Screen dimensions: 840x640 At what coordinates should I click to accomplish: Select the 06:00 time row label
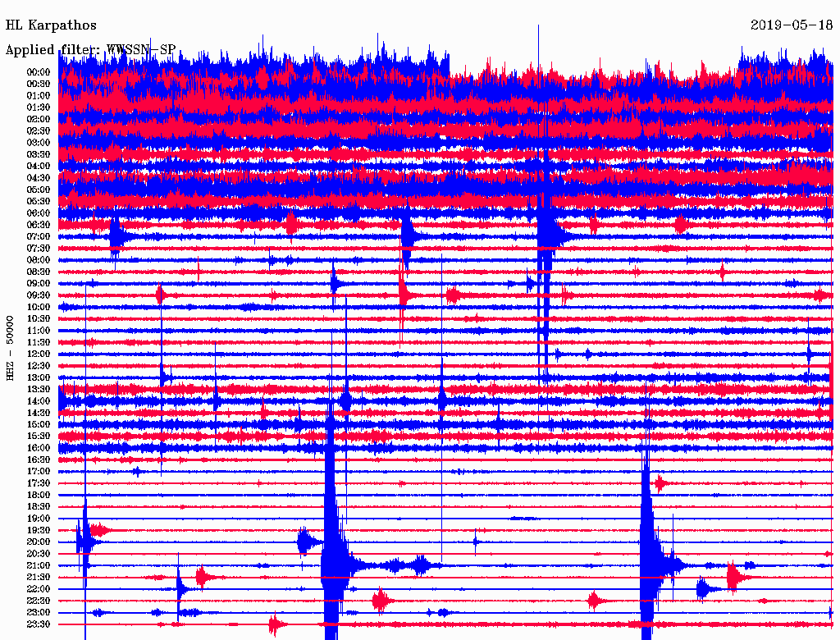39,213
